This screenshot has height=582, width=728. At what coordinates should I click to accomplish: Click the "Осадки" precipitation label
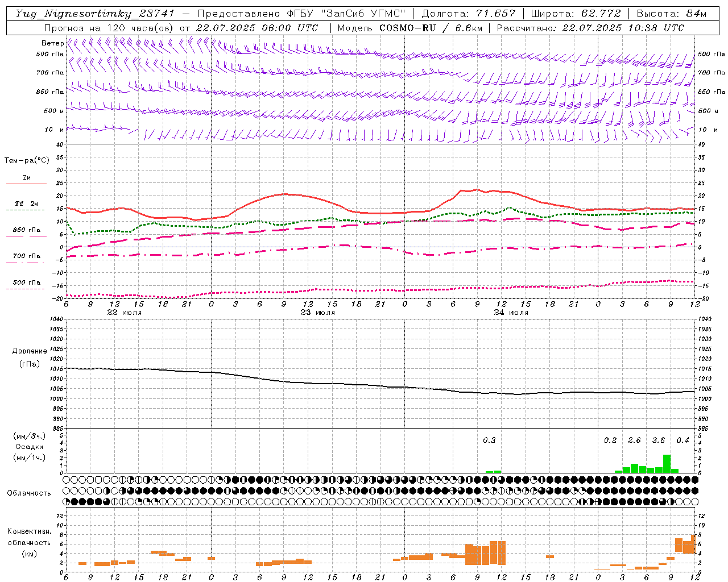[30, 447]
